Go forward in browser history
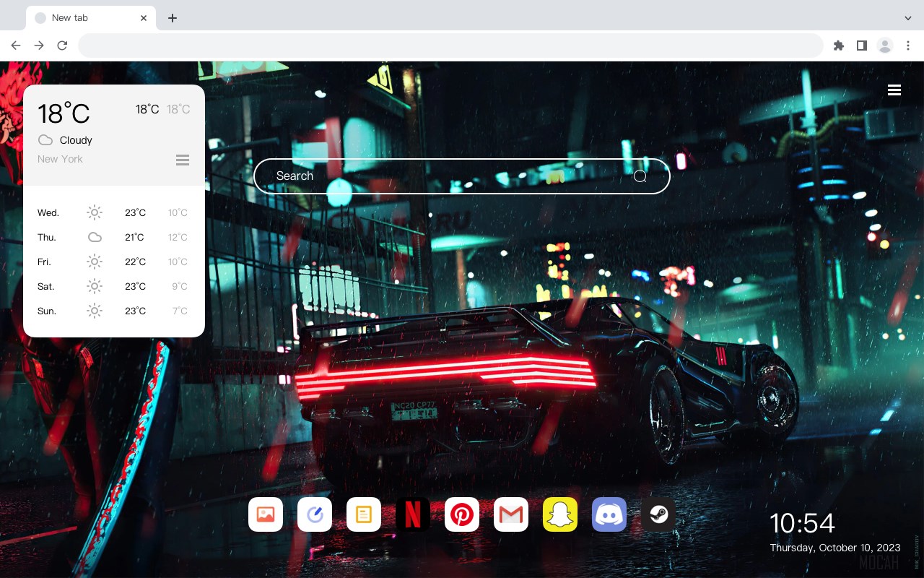 (39, 46)
